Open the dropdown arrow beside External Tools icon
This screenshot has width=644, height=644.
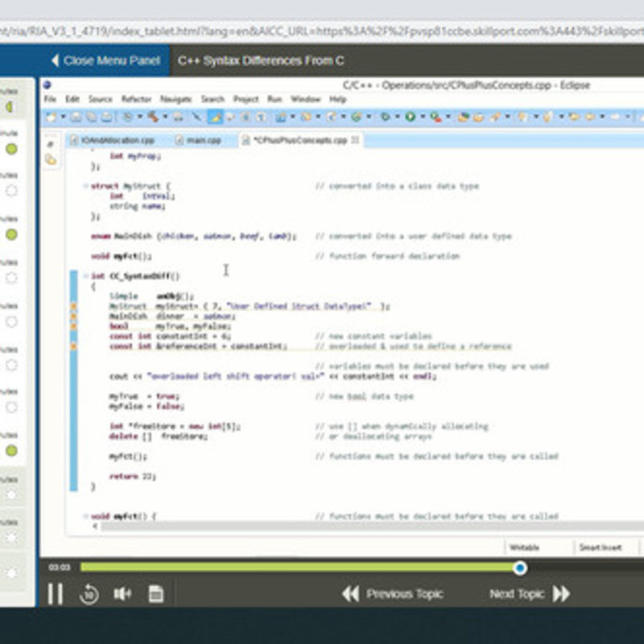448,117
